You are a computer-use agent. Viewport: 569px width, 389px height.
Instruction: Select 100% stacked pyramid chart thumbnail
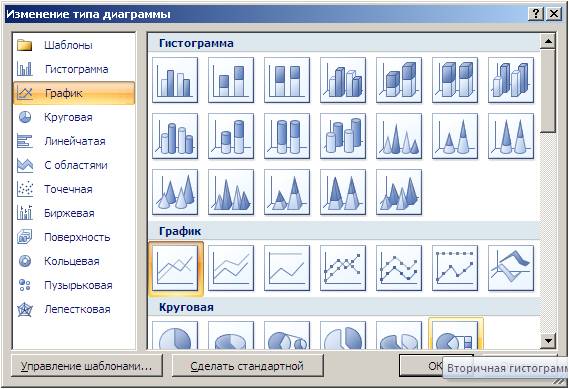point(343,192)
